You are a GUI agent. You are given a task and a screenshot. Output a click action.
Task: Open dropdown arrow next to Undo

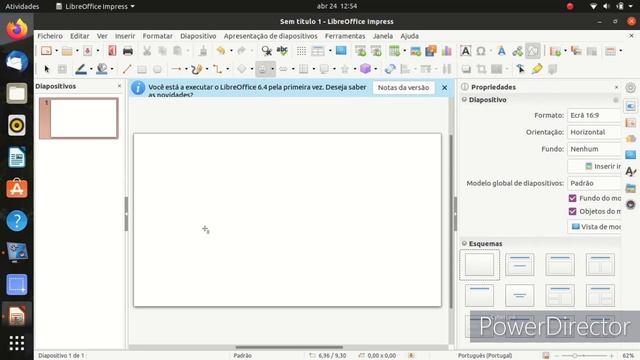pos(231,51)
